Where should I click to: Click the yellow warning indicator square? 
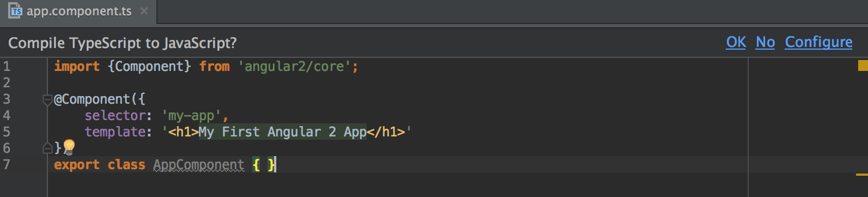[x=863, y=65]
